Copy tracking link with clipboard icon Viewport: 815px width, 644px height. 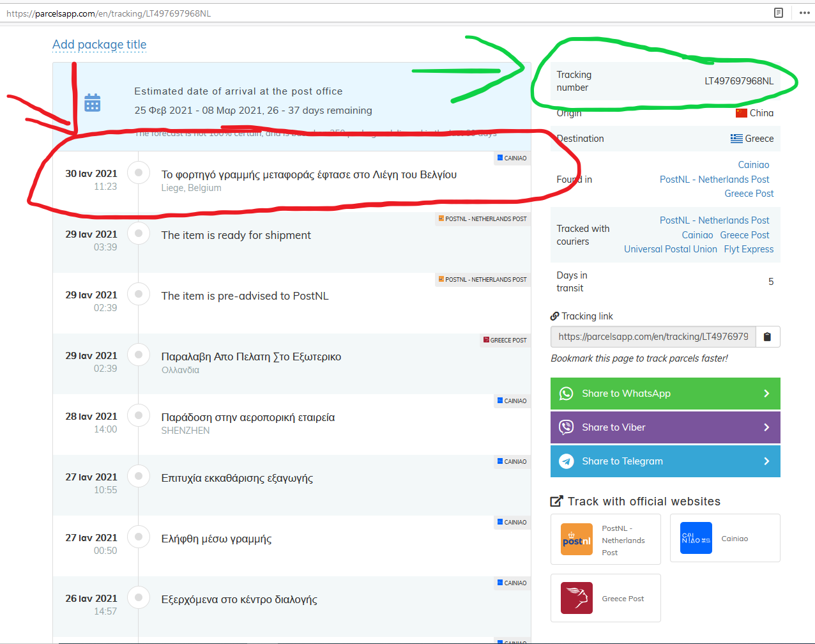768,337
